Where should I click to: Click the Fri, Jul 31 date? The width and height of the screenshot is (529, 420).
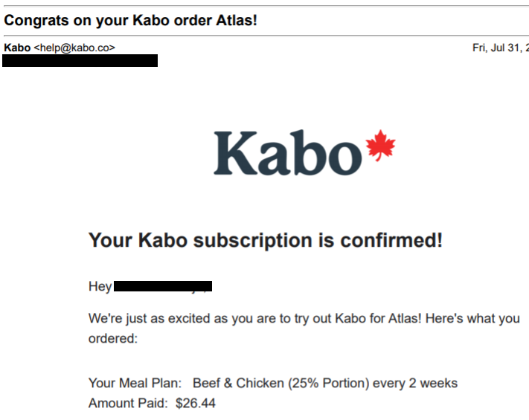(500, 48)
